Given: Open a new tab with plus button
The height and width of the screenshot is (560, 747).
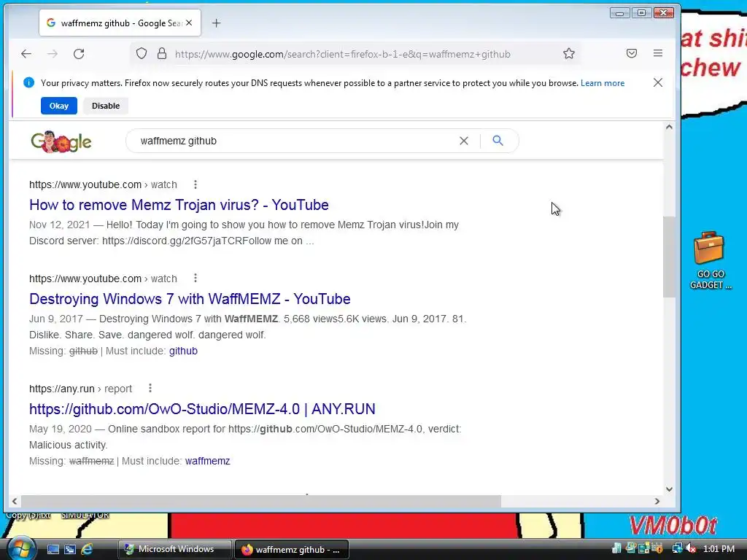Looking at the screenshot, I should (216, 23).
